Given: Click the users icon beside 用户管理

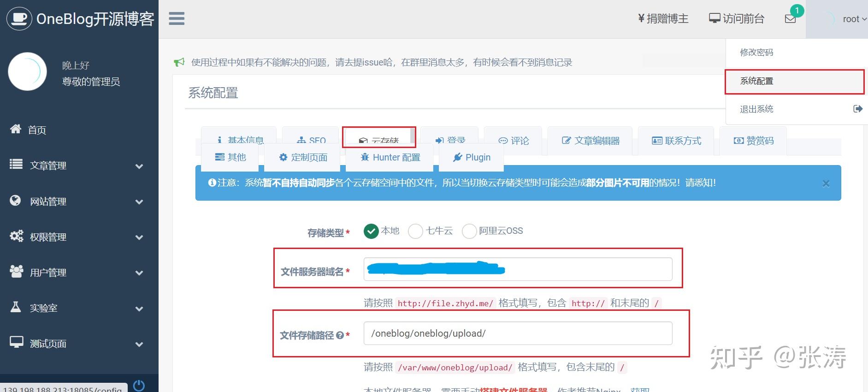Looking at the screenshot, I should tap(17, 272).
